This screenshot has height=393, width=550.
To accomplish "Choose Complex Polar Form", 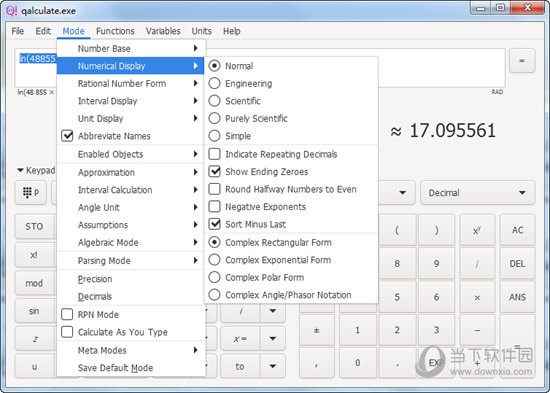I will pyautogui.click(x=291, y=278).
